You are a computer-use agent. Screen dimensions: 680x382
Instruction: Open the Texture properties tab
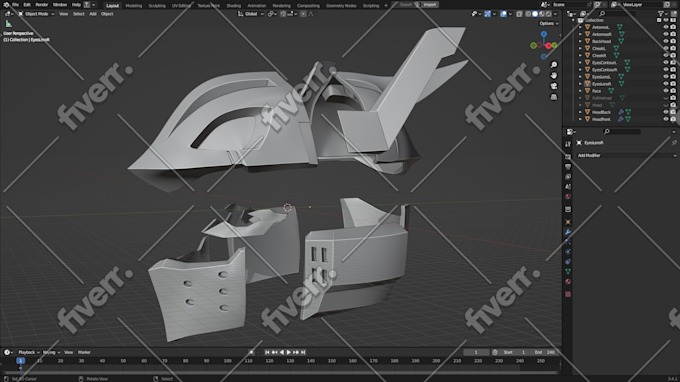(568, 294)
